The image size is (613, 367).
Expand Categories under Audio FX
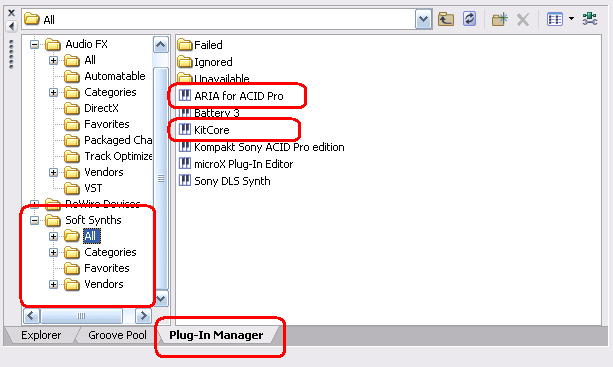(53, 92)
